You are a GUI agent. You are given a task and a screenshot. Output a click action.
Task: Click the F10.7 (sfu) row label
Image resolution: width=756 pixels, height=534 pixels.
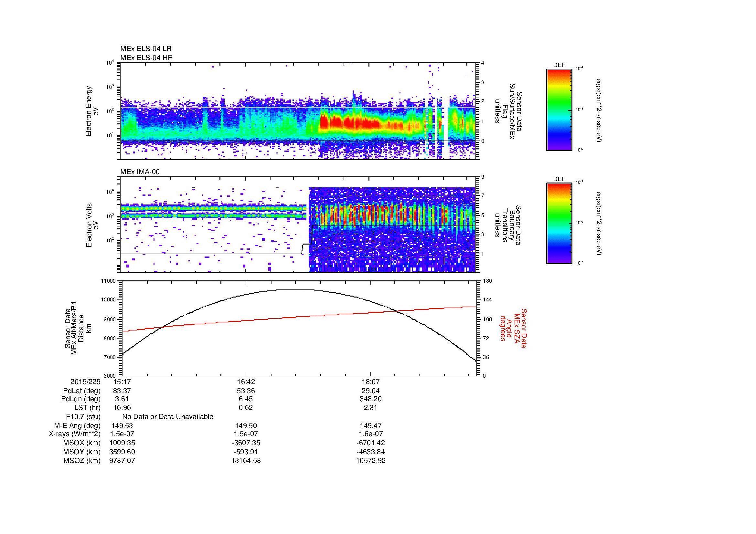coord(83,416)
